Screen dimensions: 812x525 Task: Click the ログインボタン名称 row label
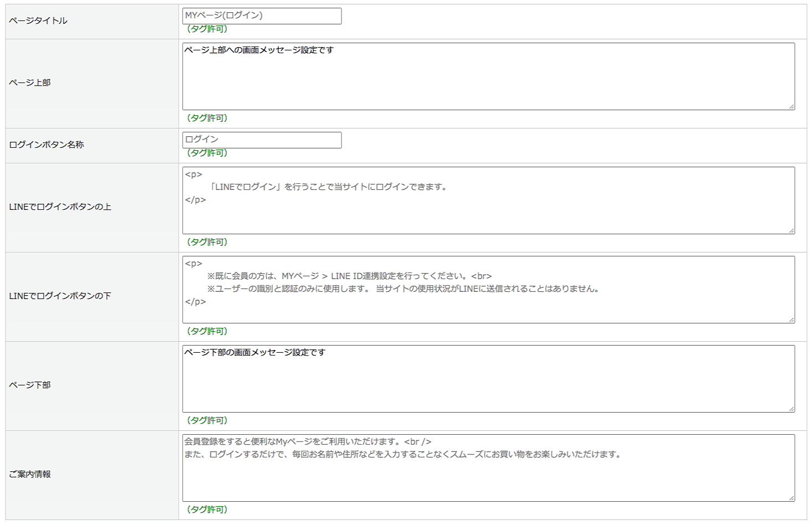tap(46, 145)
